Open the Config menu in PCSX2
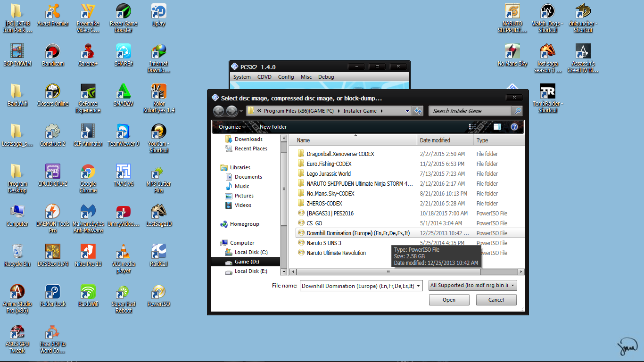This screenshot has height=362, width=644. (x=286, y=77)
